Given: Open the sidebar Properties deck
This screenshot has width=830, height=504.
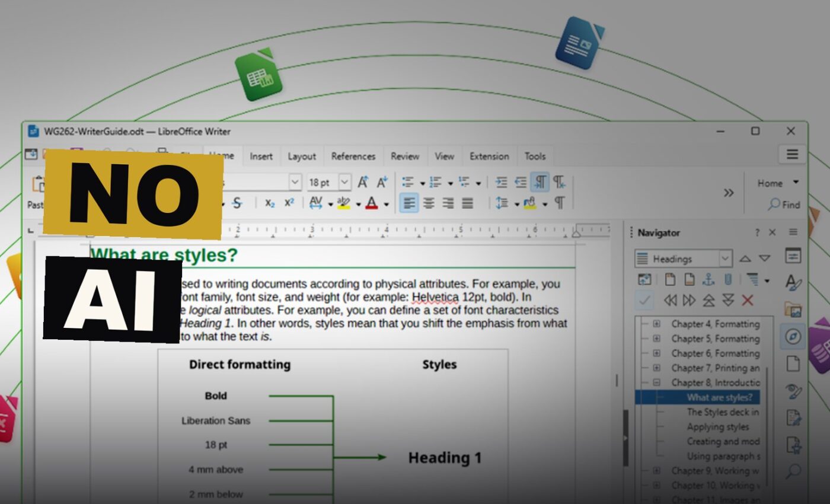Looking at the screenshot, I should (x=793, y=256).
